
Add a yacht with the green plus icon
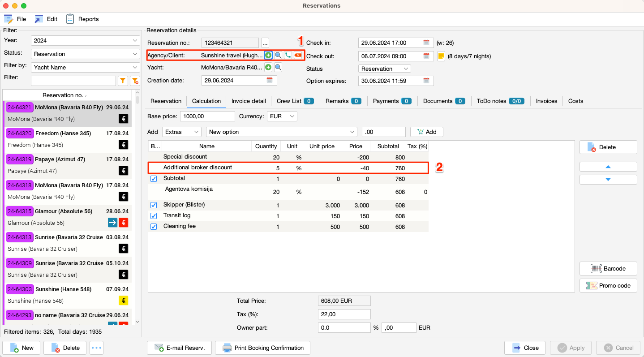[268, 67]
